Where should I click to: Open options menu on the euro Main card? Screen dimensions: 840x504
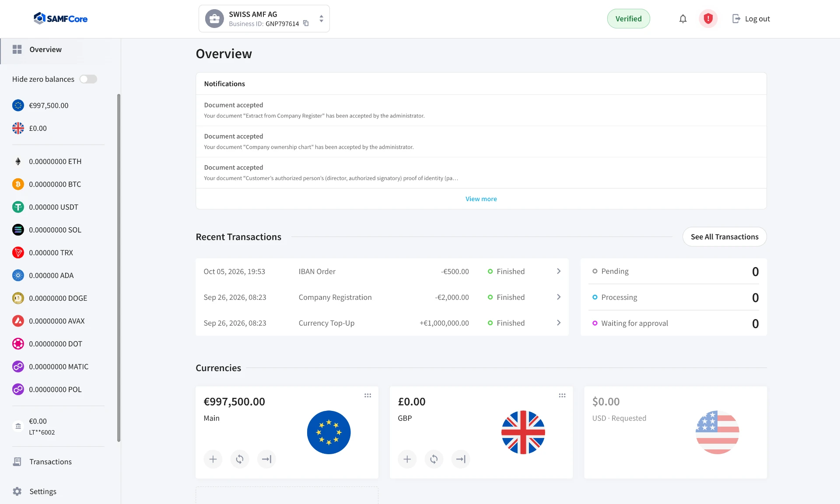367,396
